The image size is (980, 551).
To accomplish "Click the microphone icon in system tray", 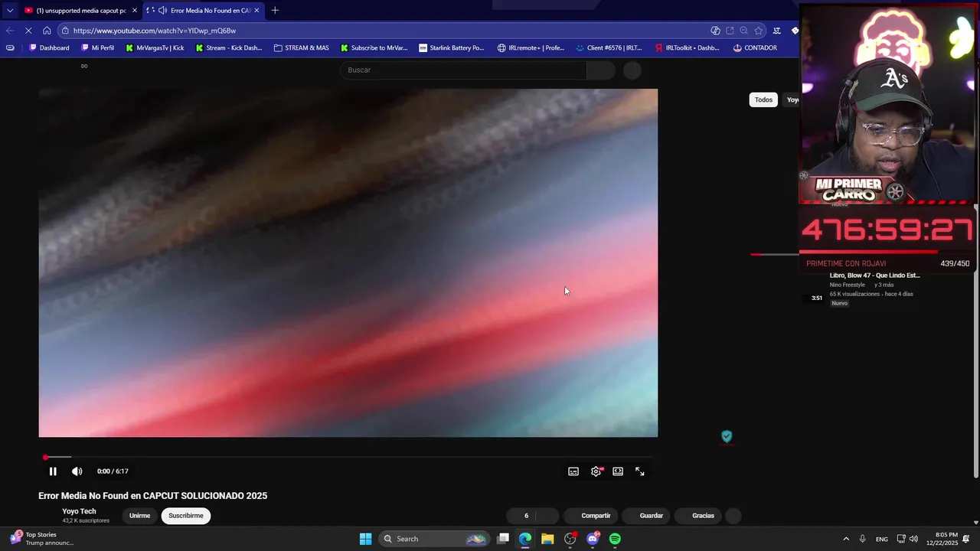I will 863,539.
